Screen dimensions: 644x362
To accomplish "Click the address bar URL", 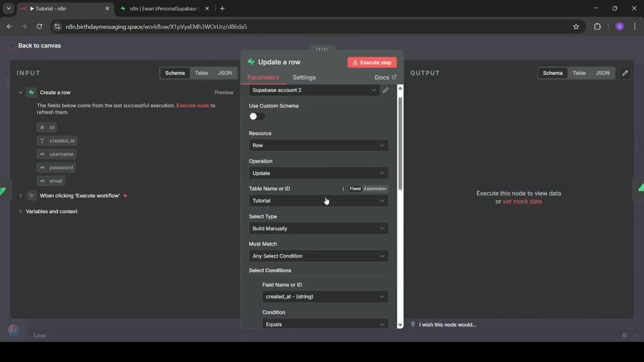I will (x=156, y=27).
